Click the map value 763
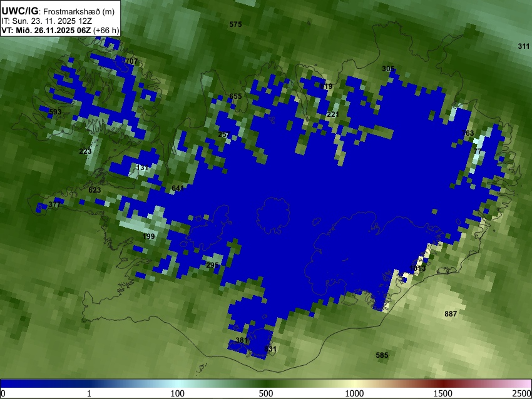Viewport: 532px width, 399px height. pos(468,133)
